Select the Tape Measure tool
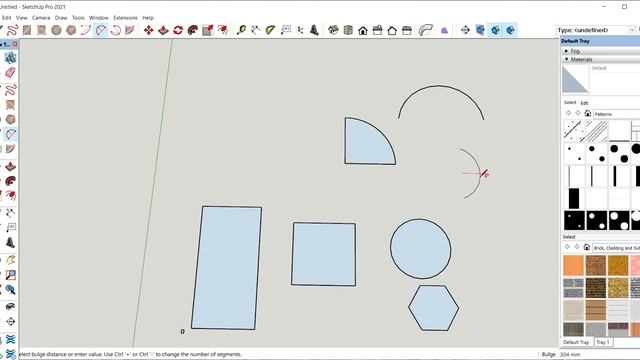This screenshot has height=360, width=640. [241, 30]
